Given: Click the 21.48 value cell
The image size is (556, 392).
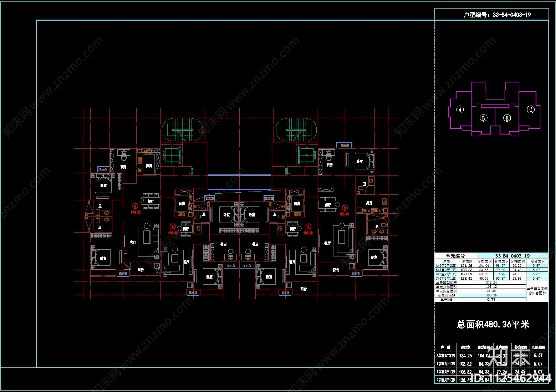Looking at the screenshot, I should (492, 291).
